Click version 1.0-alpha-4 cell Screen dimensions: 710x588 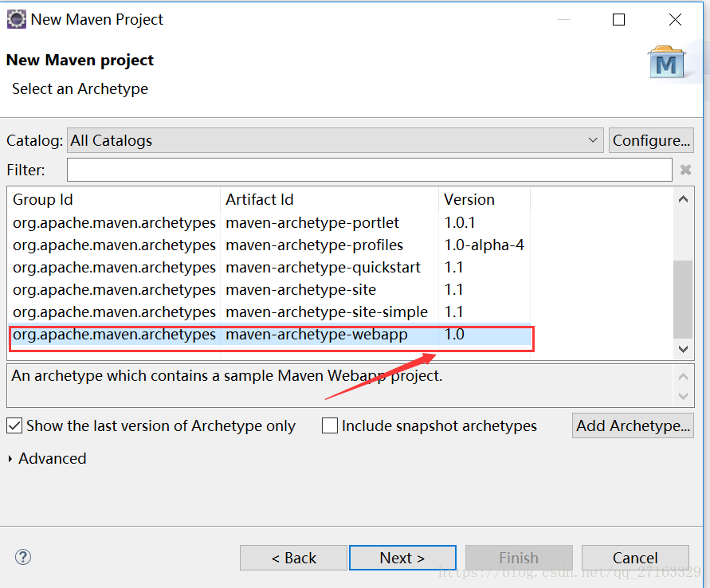484,245
